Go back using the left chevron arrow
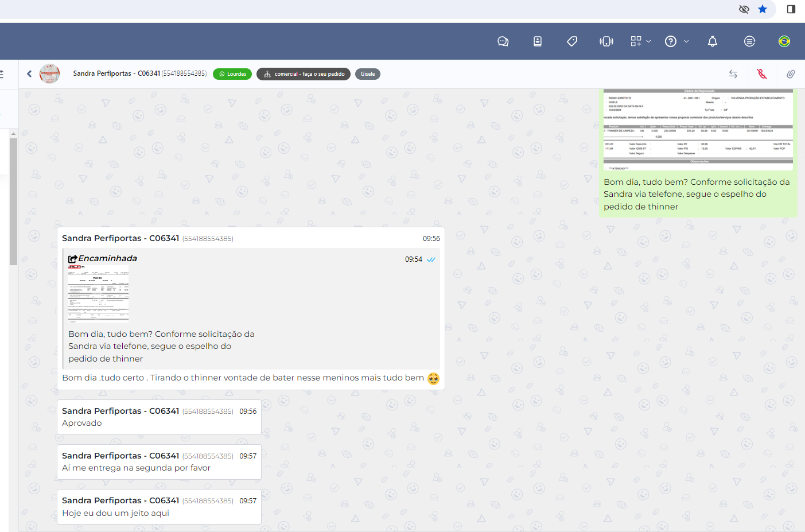Screen dimensions: 805x532 [x=29, y=73]
